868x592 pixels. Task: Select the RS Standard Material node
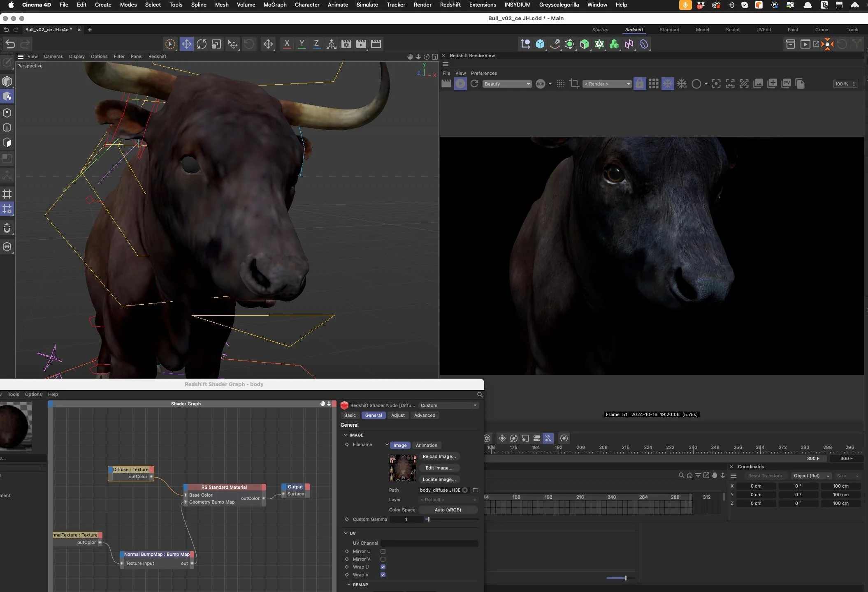[224, 487]
